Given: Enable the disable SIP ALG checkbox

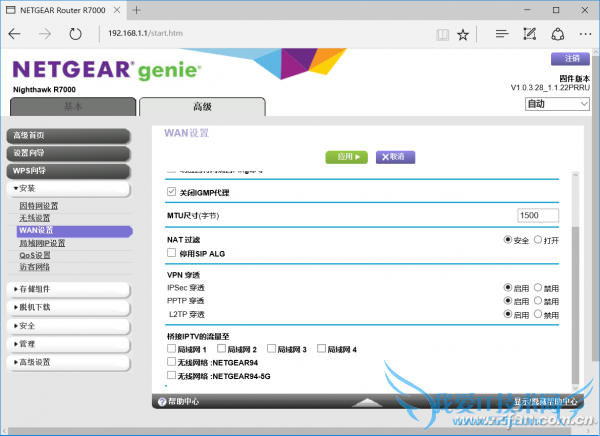Looking at the screenshot, I should click(171, 253).
